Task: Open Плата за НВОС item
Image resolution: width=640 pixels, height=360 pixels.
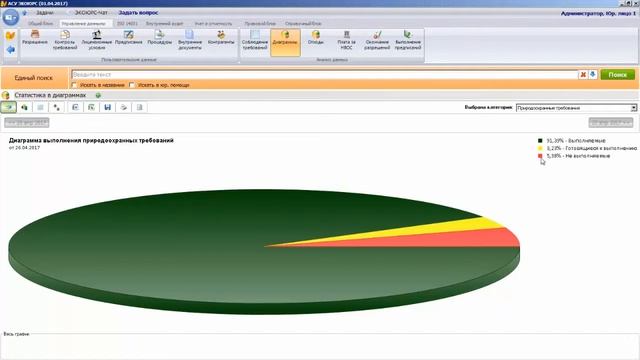Action: tap(347, 40)
